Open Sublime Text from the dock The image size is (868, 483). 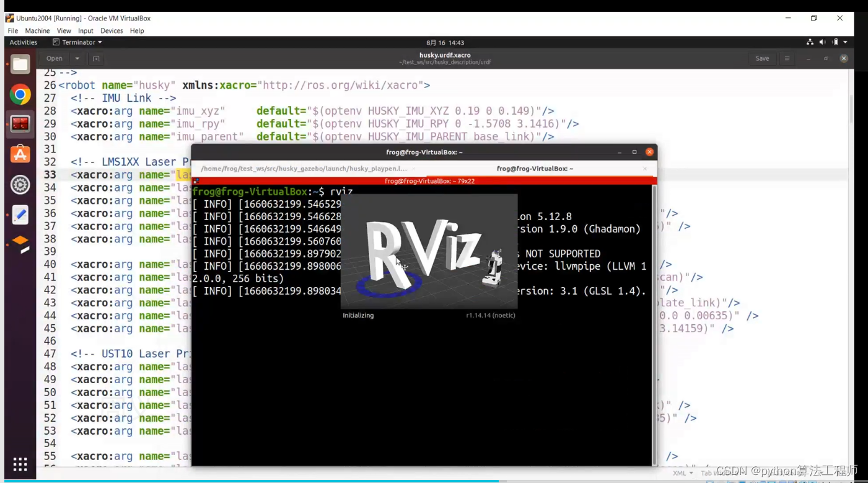coord(20,244)
